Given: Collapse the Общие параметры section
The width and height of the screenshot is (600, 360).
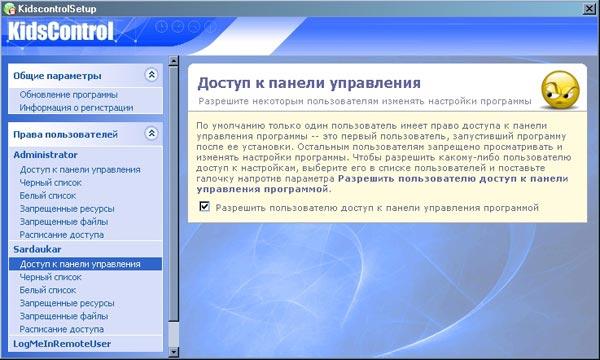Looking at the screenshot, I should pos(152,75).
